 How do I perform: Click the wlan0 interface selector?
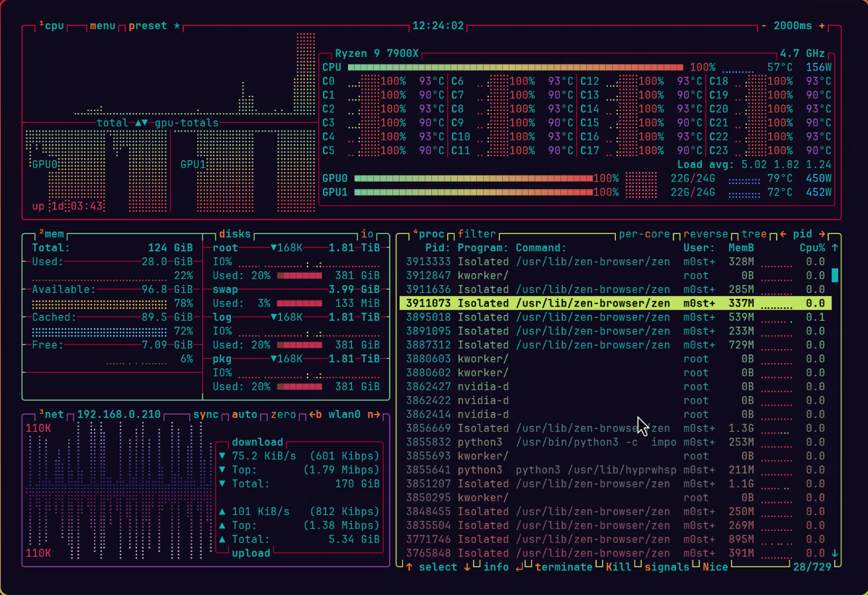(345, 415)
